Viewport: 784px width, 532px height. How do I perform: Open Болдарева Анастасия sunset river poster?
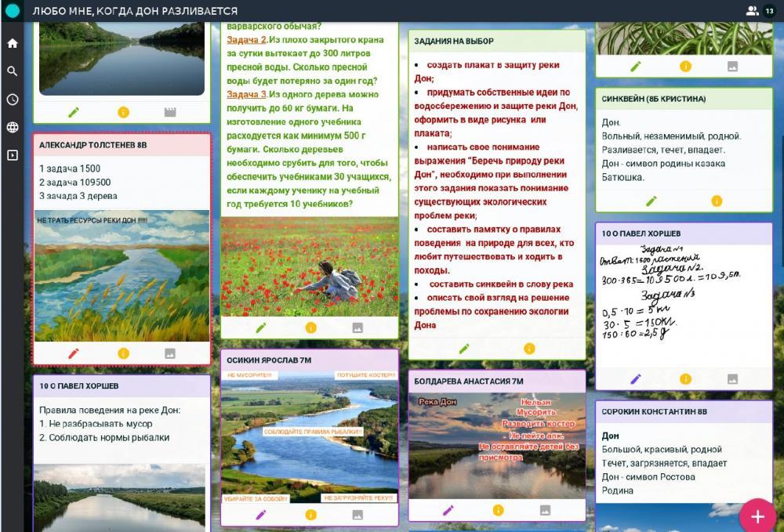497,446
